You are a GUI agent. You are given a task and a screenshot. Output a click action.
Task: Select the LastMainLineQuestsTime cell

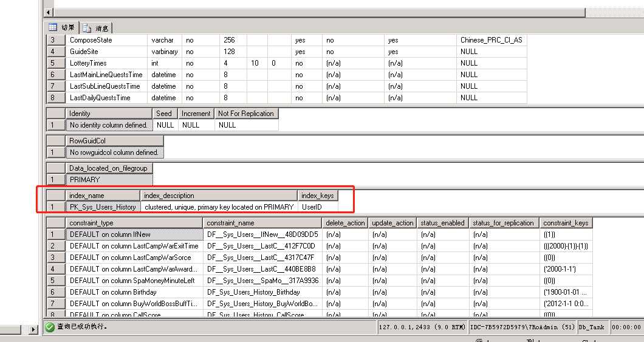pyautogui.click(x=106, y=74)
